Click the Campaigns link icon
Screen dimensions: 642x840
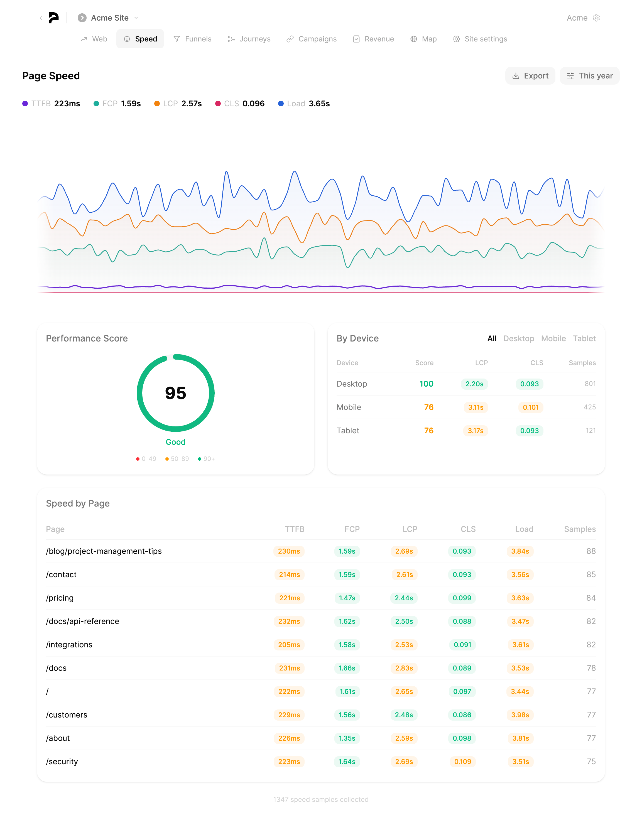pyautogui.click(x=290, y=39)
